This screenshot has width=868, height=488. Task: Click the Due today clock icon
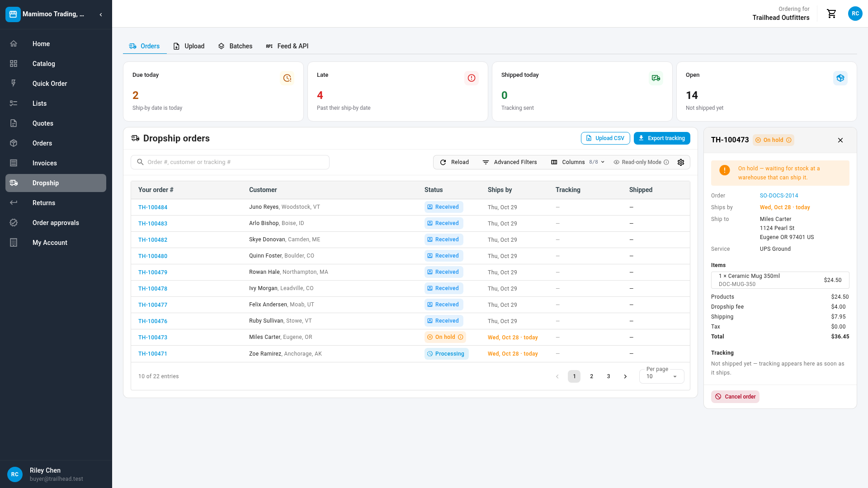coord(287,78)
